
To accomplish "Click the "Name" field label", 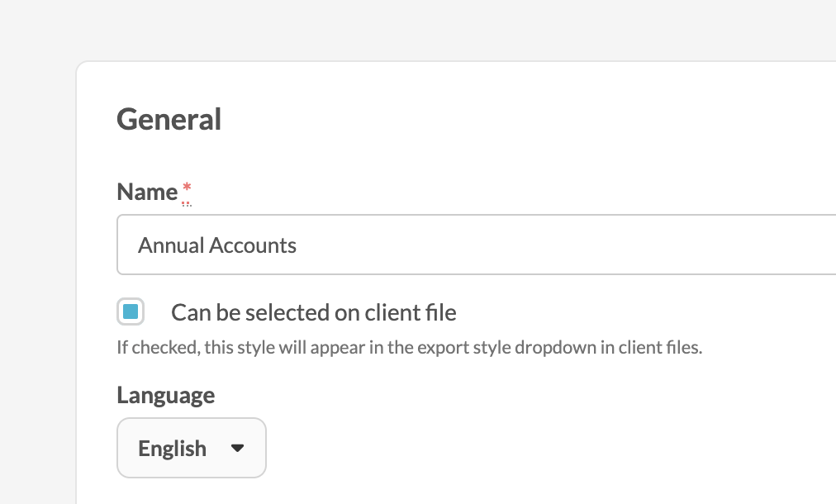I will (x=147, y=192).
